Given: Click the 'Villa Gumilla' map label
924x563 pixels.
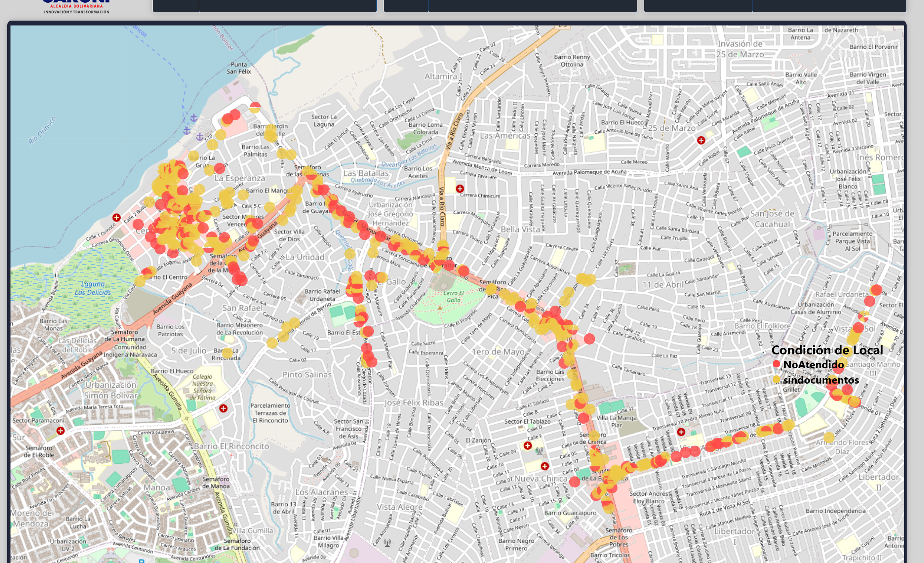Looking at the screenshot, I should click(253, 530).
